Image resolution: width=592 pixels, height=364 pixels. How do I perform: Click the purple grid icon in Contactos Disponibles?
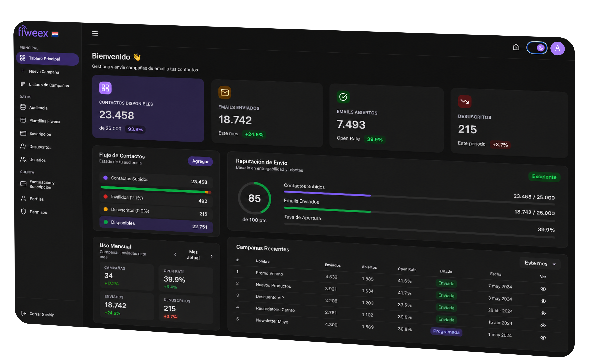coord(105,88)
